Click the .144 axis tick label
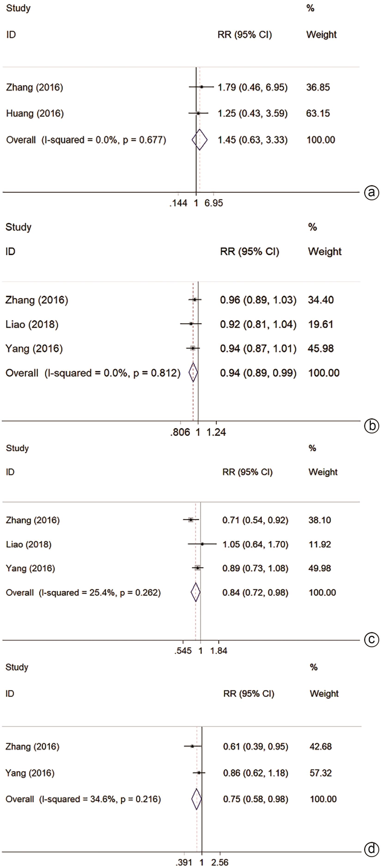 click(x=178, y=203)
